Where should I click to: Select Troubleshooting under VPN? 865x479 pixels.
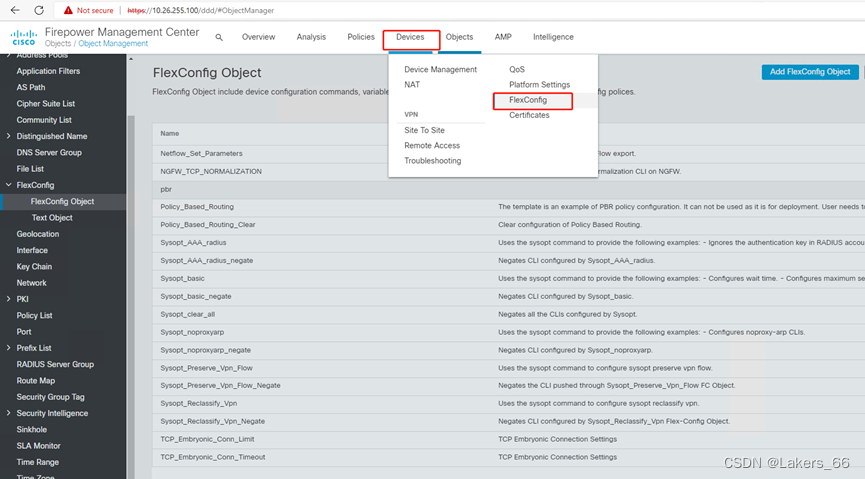click(x=432, y=161)
